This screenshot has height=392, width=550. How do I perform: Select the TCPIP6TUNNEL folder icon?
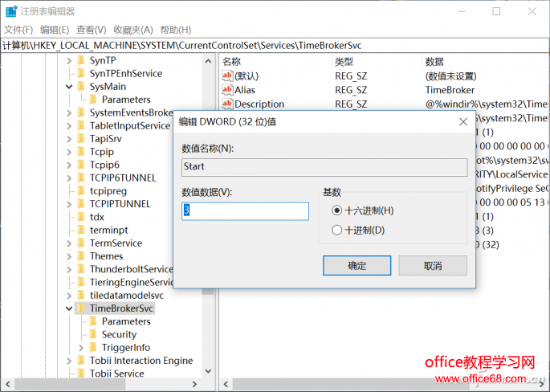(81, 178)
